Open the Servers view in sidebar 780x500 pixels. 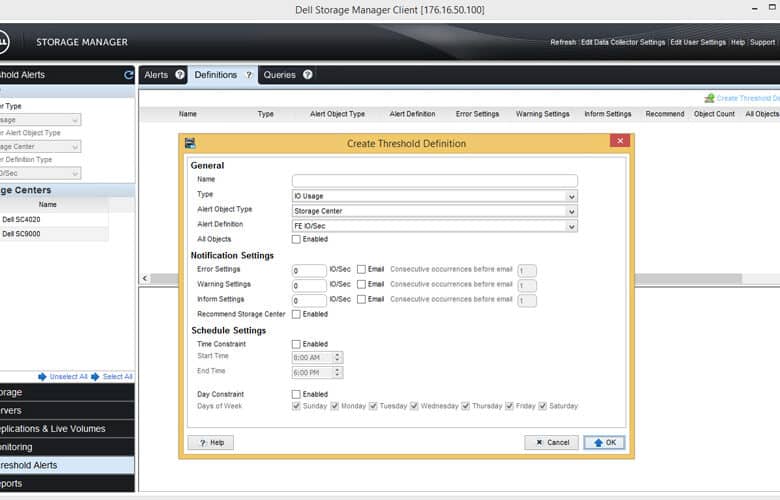click(67, 410)
